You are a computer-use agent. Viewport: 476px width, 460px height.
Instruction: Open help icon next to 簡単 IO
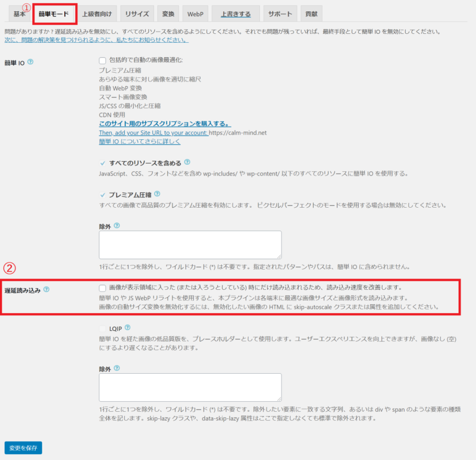click(x=30, y=62)
